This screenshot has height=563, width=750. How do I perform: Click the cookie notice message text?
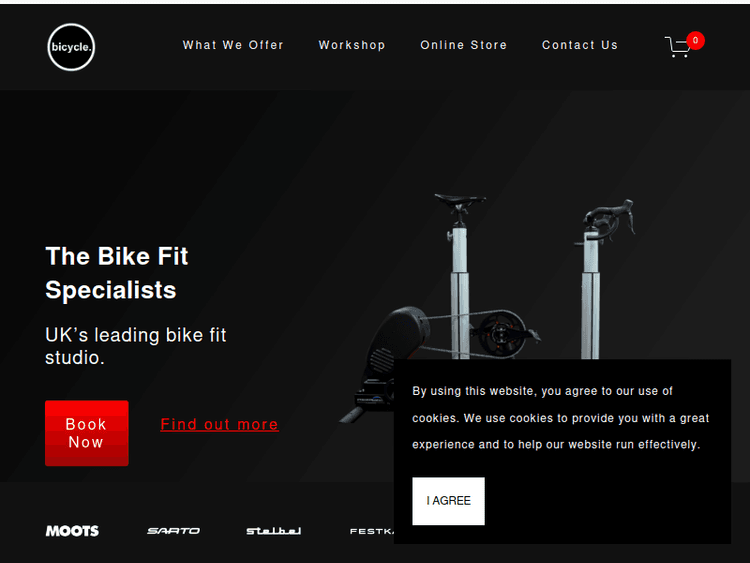(x=561, y=418)
